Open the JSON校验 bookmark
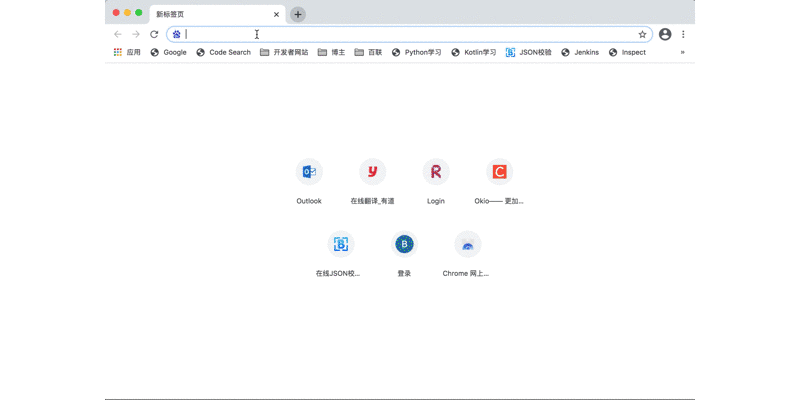 (529, 52)
